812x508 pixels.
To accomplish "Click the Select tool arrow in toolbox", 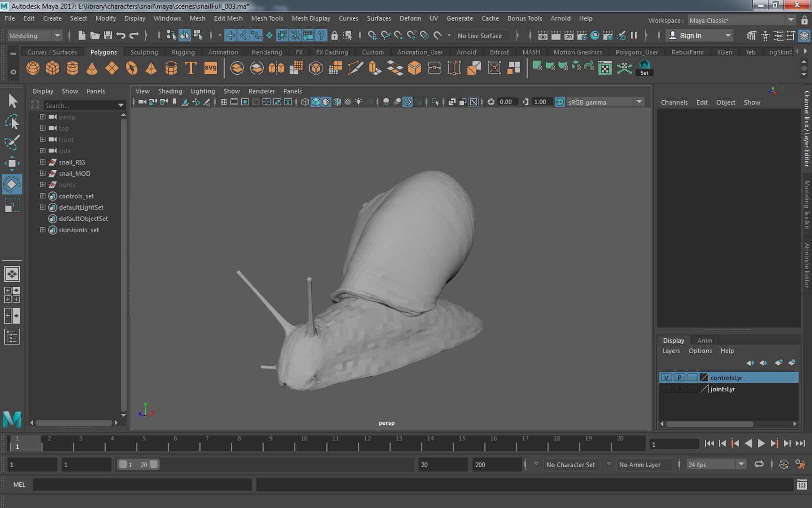I will point(12,101).
